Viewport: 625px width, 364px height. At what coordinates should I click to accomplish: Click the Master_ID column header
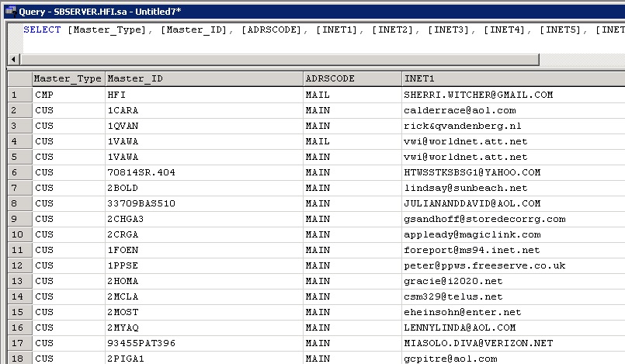coord(204,78)
